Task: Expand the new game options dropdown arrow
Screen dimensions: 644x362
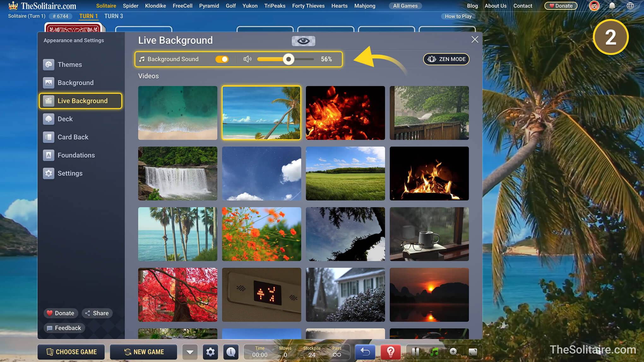Action: [190, 352]
